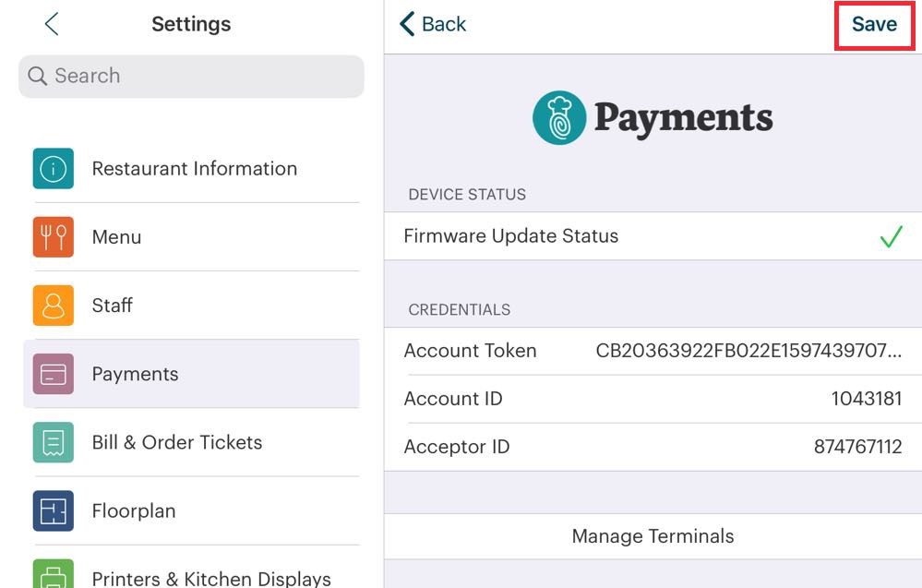Click the Payments chef-hat logo

[x=557, y=117]
